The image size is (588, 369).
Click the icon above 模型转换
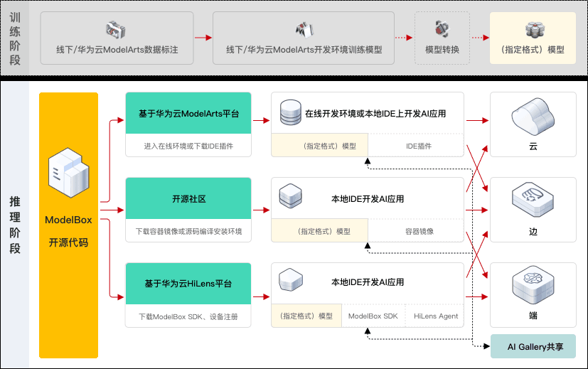click(x=442, y=29)
